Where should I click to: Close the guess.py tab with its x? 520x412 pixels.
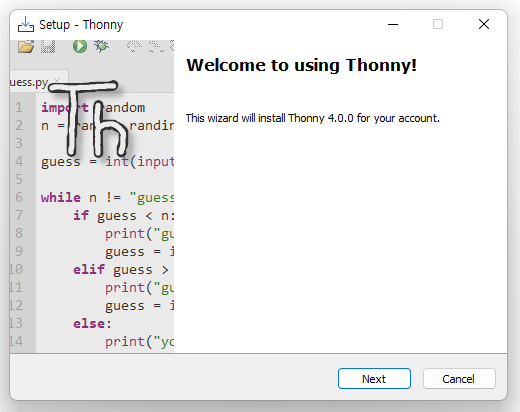click(x=57, y=80)
